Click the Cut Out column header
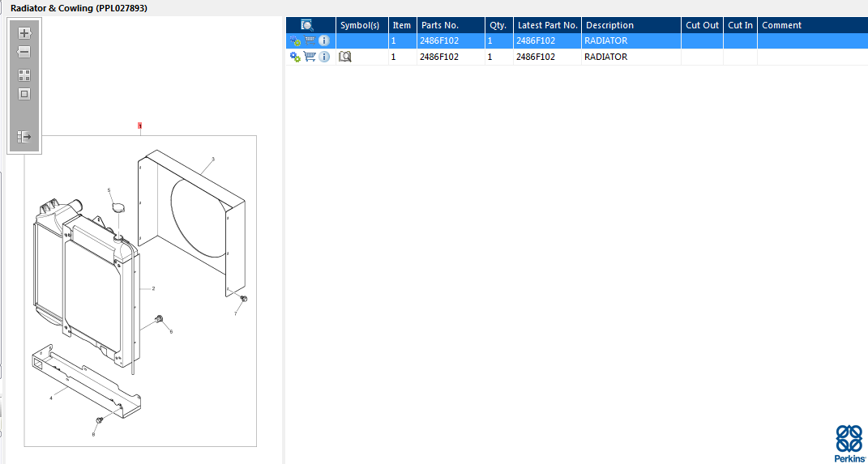This screenshot has height=464, width=868. tap(702, 25)
